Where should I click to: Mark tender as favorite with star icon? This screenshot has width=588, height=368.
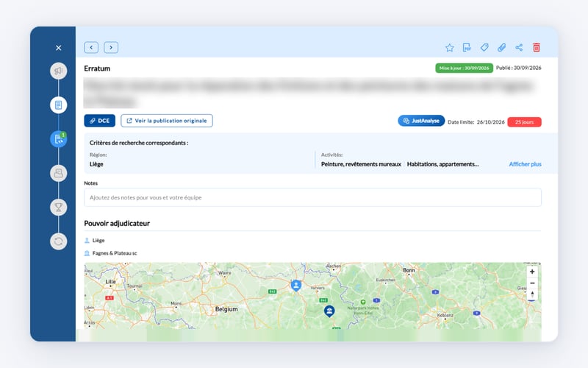pos(450,47)
